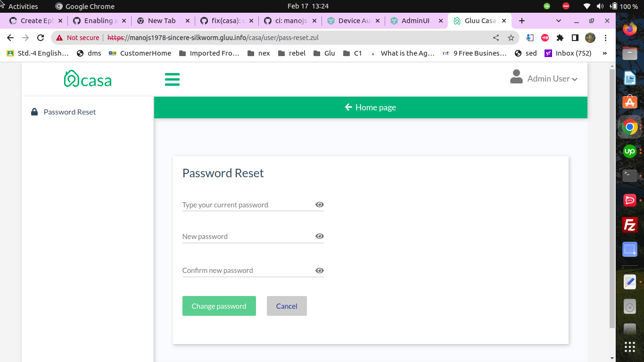Reveal the new password field contents
The width and height of the screenshot is (644, 362).
[x=320, y=236]
